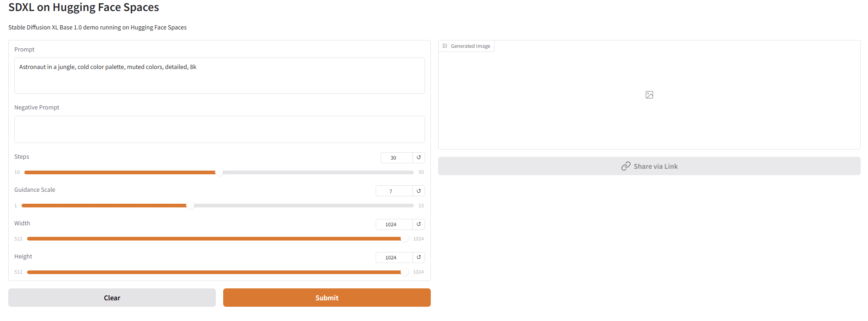Click the image placeholder icon in output
The width and height of the screenshot is (868, 321).
(649, 95)
